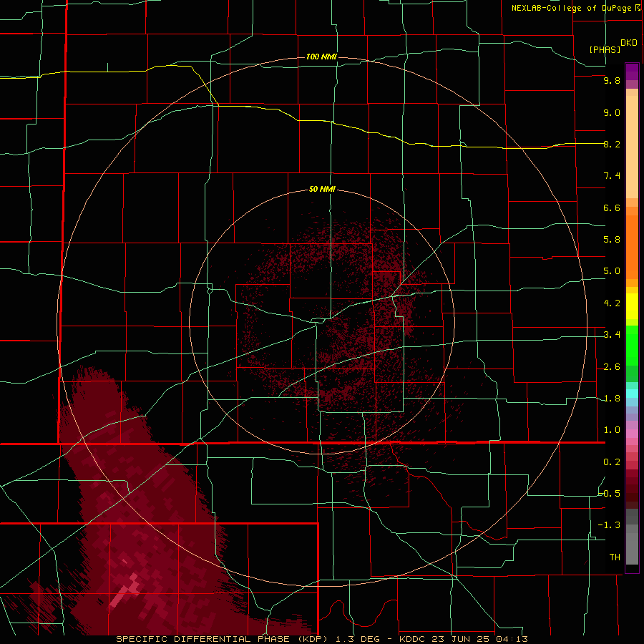This screenshot has width=644, height=644.
Task: Click the 50 NMI range ring label
Action: pyautogui.click(x=322, y=189)
